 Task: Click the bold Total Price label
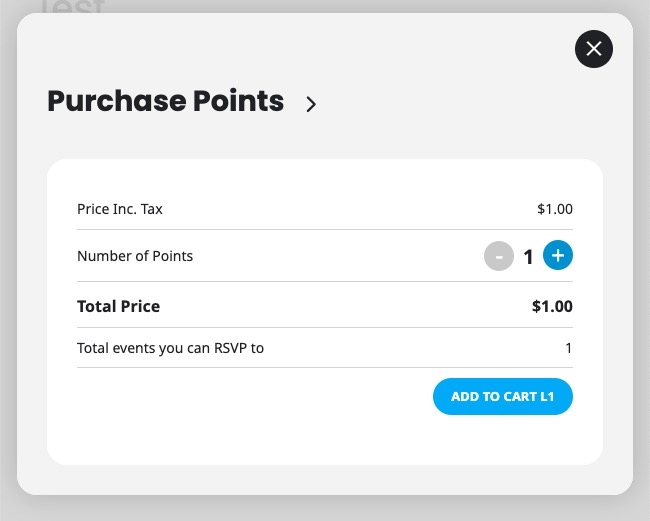point(118,306)
